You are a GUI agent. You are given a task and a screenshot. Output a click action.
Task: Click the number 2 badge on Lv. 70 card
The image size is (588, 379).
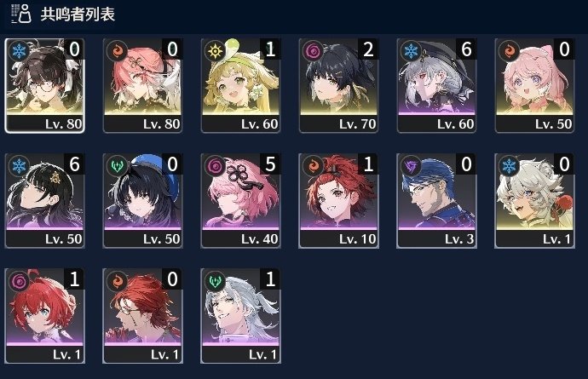click(x=368, y=49)
